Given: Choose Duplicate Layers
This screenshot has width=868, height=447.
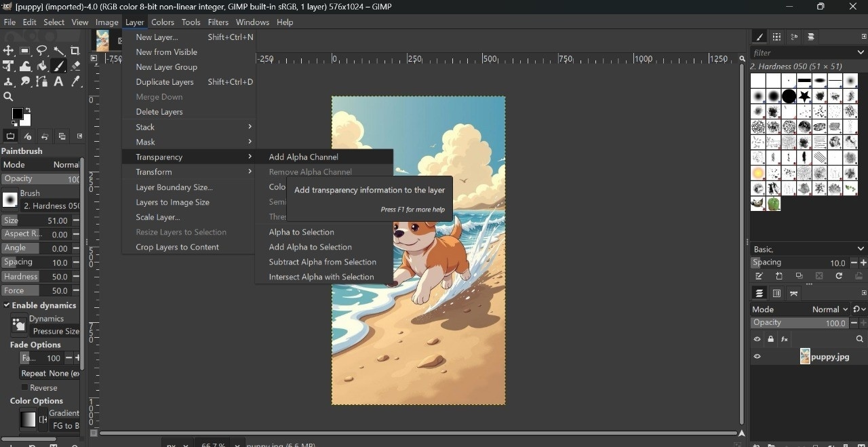Looking at the screenshot, I should [x=189, y=82].
